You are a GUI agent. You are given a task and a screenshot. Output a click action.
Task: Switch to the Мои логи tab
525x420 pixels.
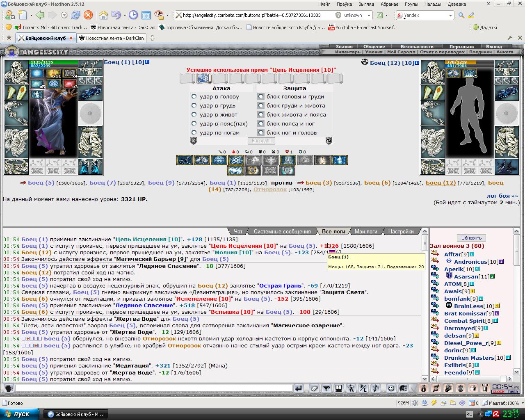pyautogui.click(x=366, y=231)
